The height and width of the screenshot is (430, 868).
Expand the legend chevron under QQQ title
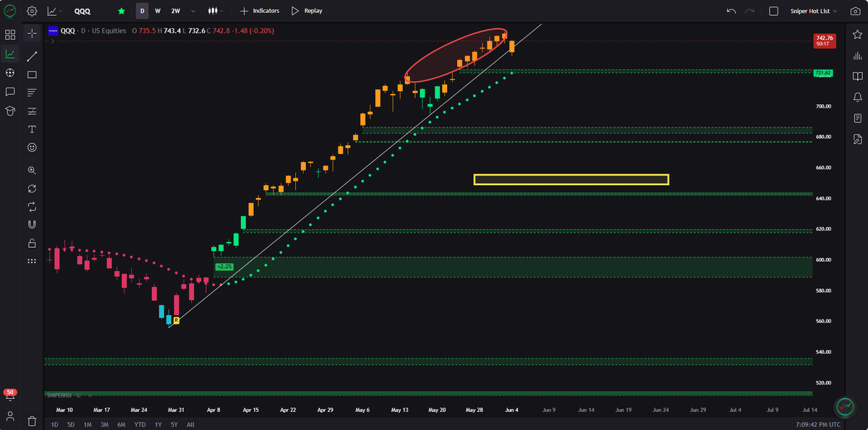pos(51,40)
